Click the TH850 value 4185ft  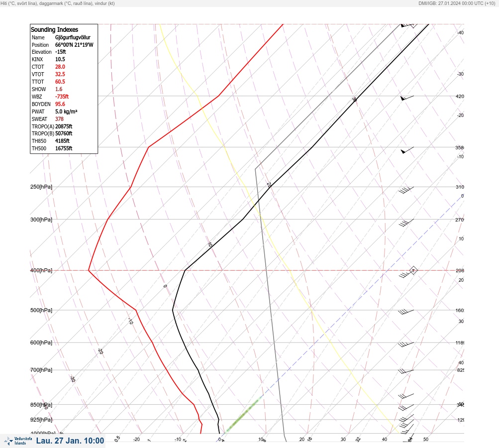[x=62, y=141]
